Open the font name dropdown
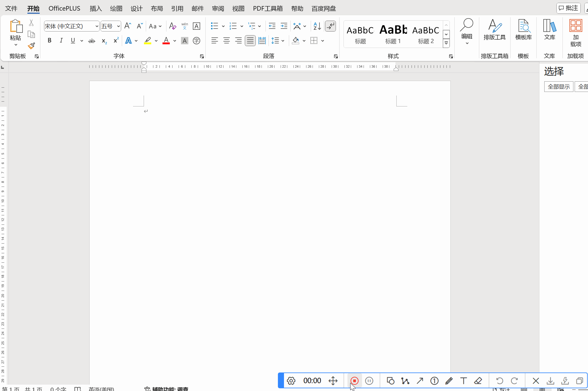Image resolution: width=588 pixels, height=391 pixels. [x=97, y=26]
